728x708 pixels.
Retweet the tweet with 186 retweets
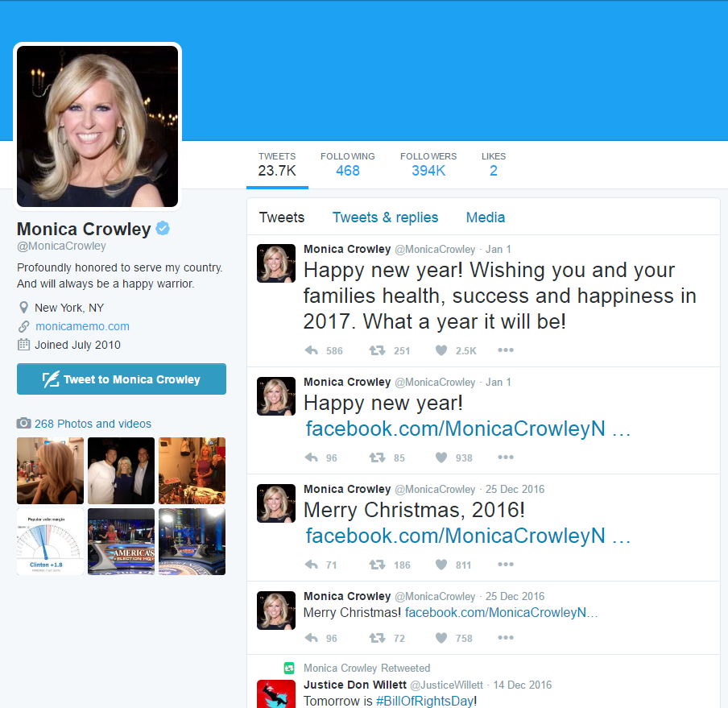point(377,565)
